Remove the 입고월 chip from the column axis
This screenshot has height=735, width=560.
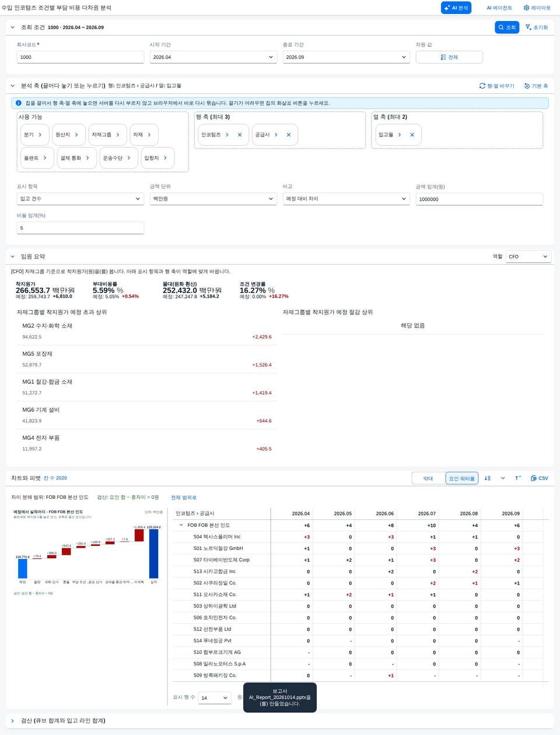(412, 135)
